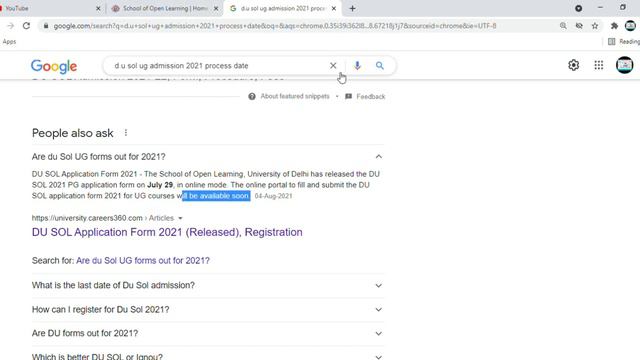640x360 pixels.
Task: Bookmark this page with the star icon
Action: [x=595, y=26]
